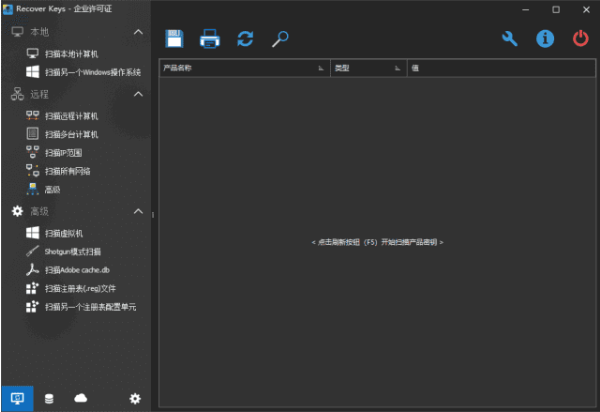Collapse the 本地 section

coord(138,33)
